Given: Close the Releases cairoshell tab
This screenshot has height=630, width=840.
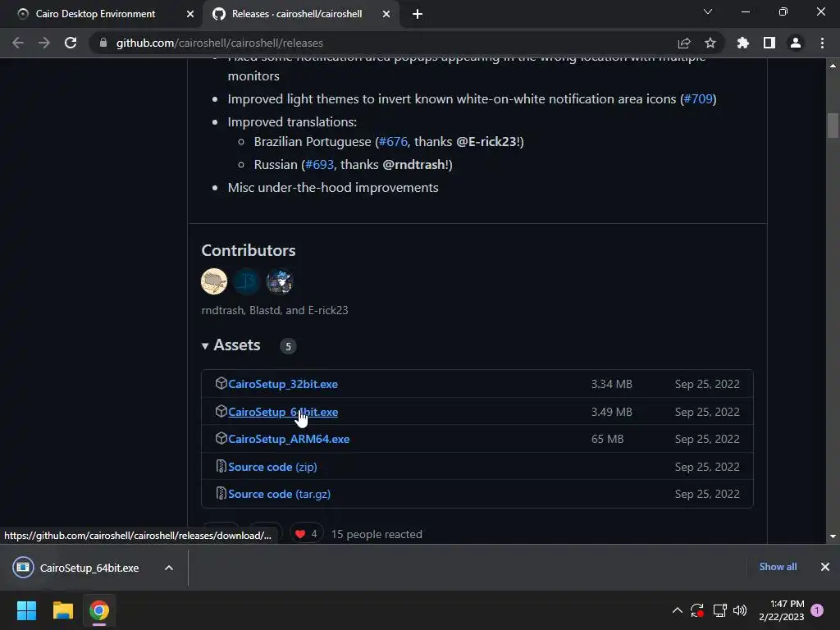Looking at the screenshot, I should pyautogui.click(x=386, y=14).
